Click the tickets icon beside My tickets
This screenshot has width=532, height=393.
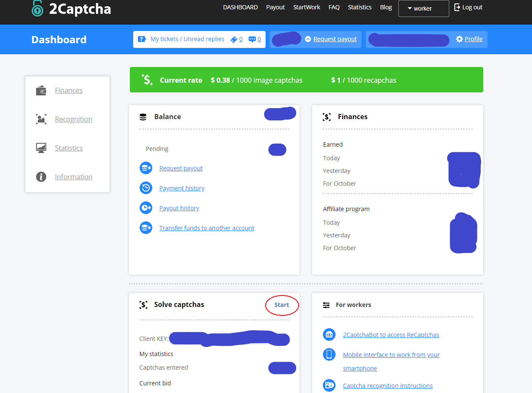click(x=142, y=39)
